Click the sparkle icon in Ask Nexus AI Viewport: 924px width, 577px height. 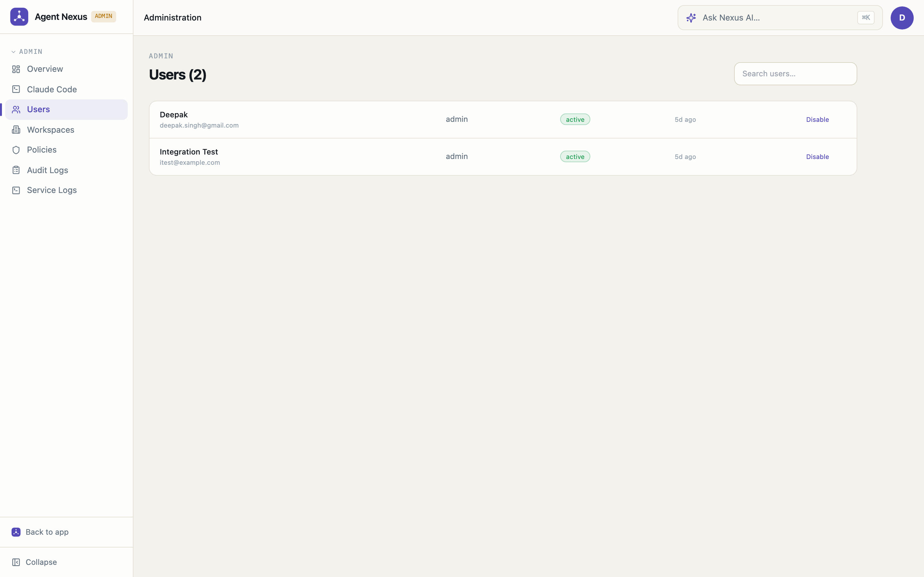[691, 18]
